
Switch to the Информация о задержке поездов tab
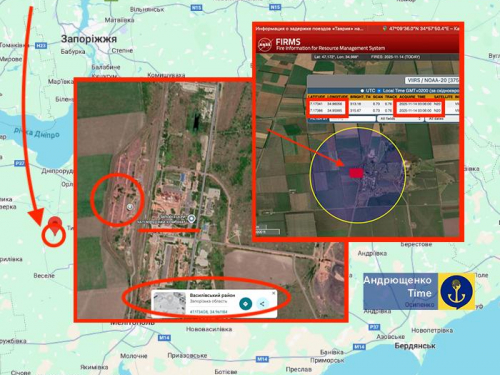[309, 29]
